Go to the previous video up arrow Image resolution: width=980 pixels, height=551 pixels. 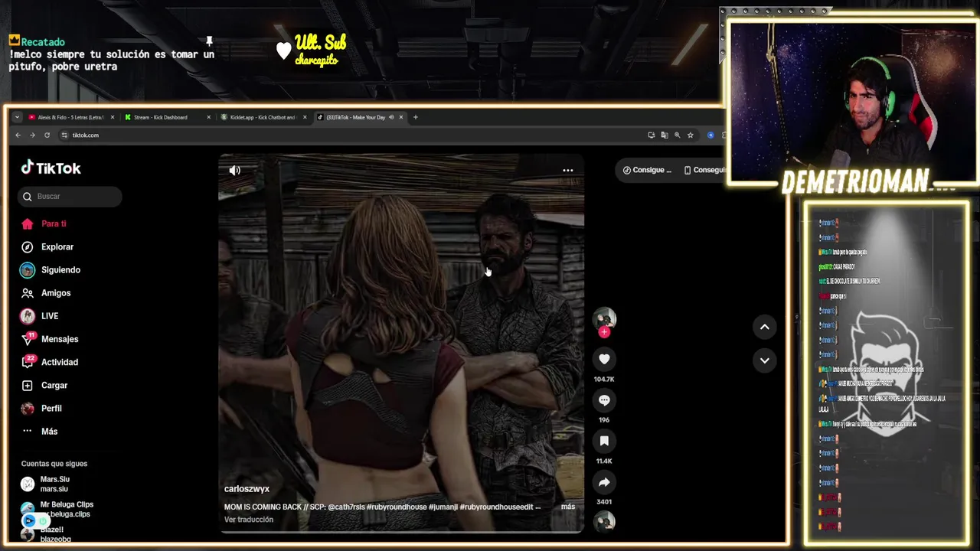coord(764,327)
